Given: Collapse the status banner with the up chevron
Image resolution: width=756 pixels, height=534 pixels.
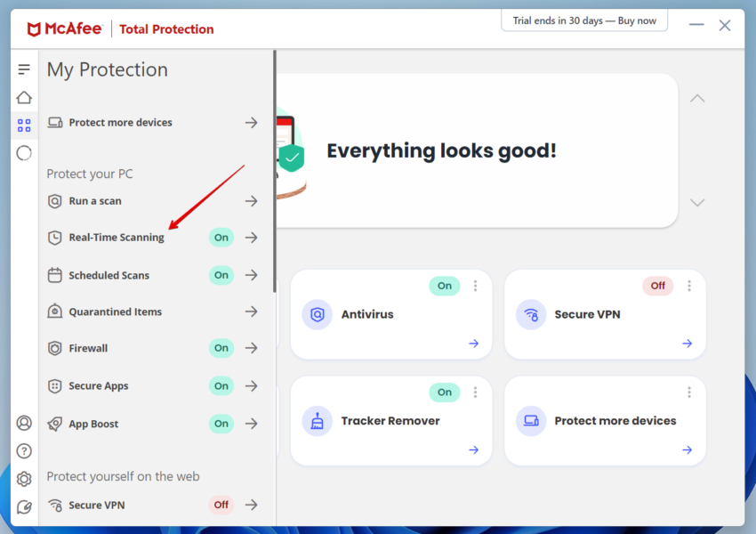Looking at the screenshot, I should pos(697,98).
